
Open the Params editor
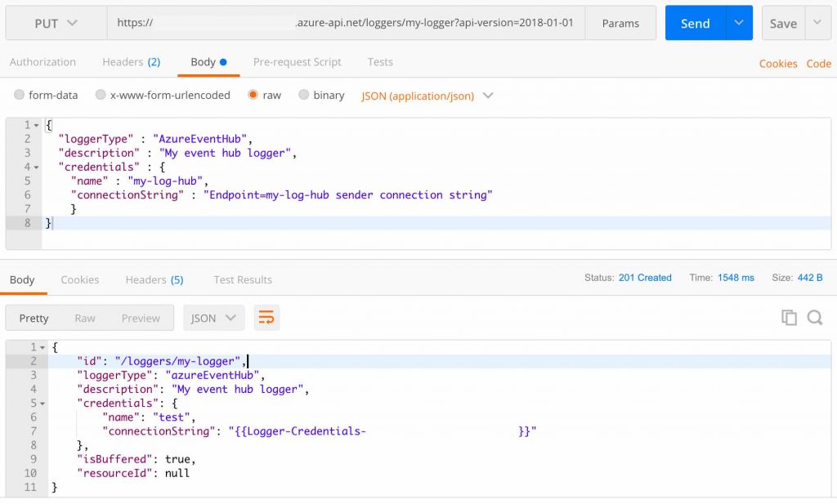click(x=620, y=23)
